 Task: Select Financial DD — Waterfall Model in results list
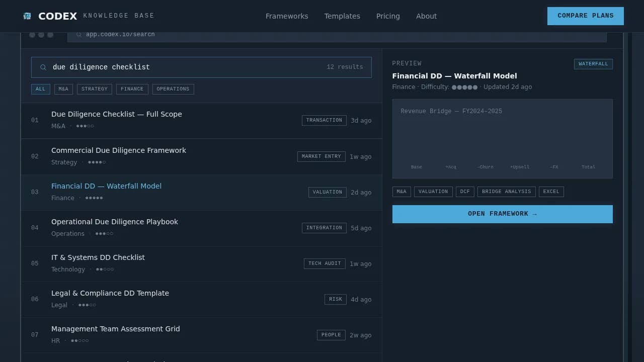click(201, 193)
